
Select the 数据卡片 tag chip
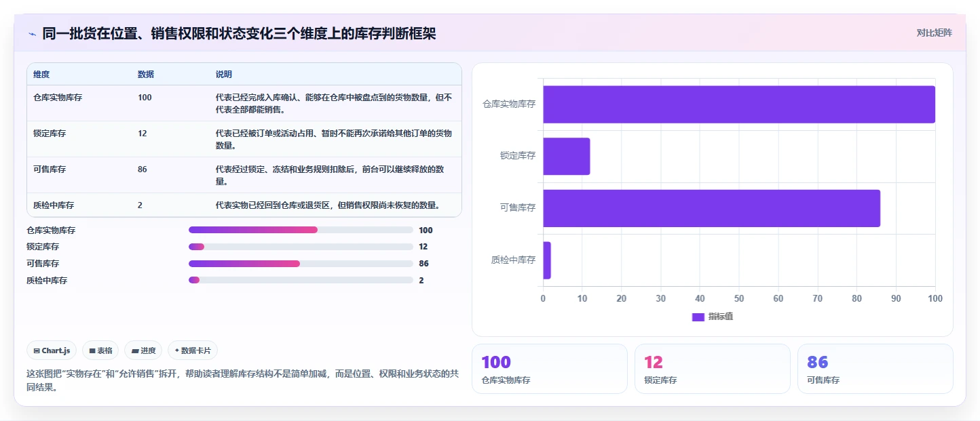click(x=193, y=350)
